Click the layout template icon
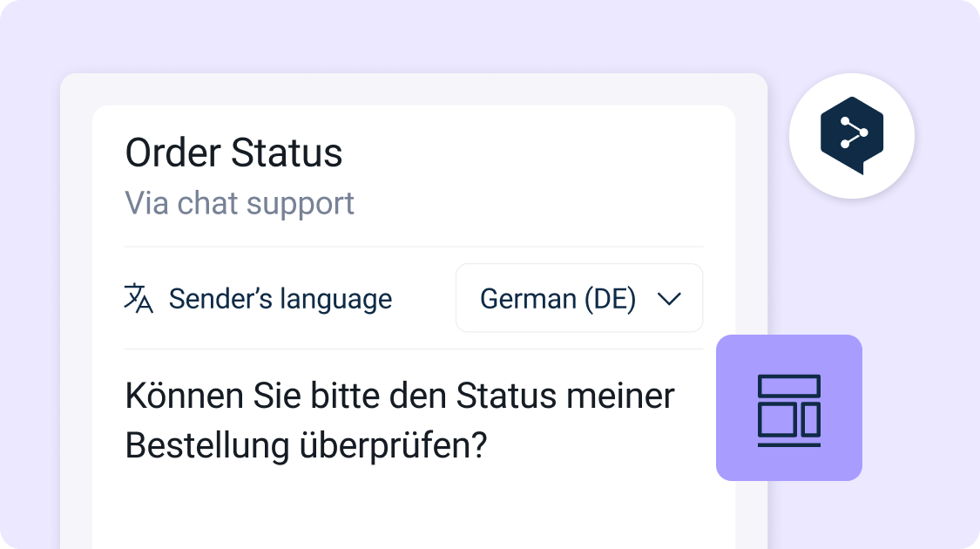Viewport: 980px width, 549px height. coord(788,410)
